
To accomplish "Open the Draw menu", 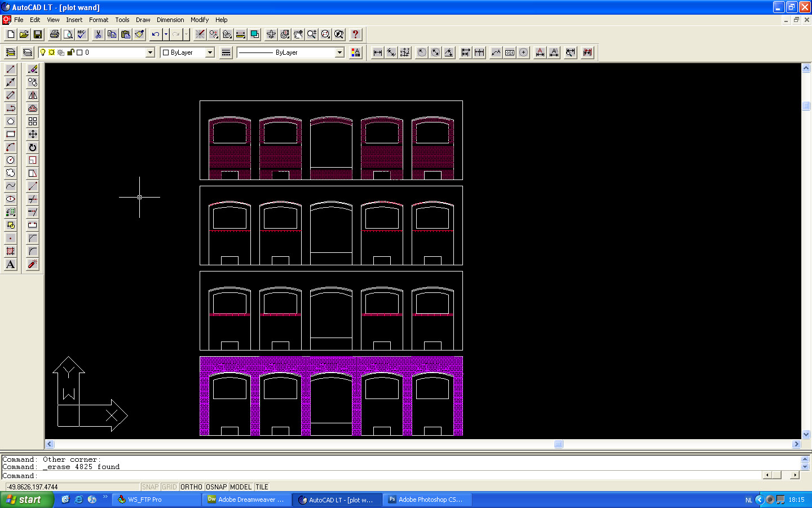I will tap(143, 20).
